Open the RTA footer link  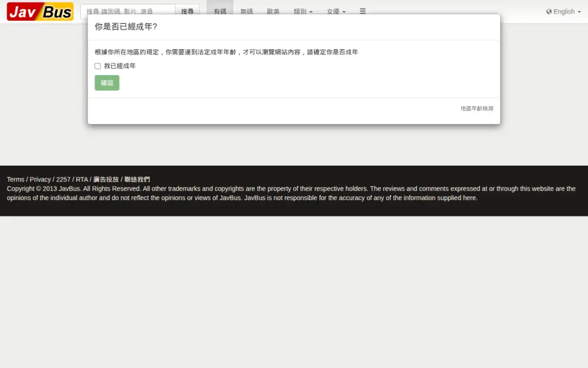click(81, 180)
